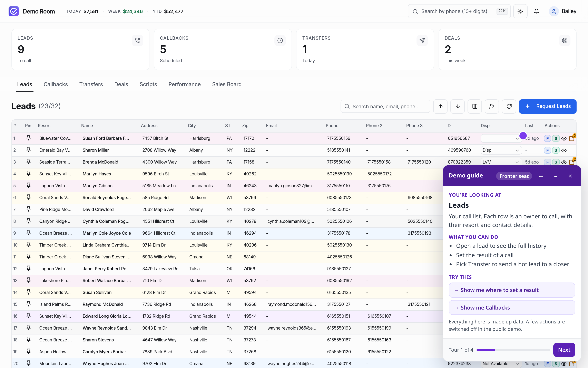588x368 pixels.
Task: Go back with Demo guide arrow
Action: click(541, 176)
